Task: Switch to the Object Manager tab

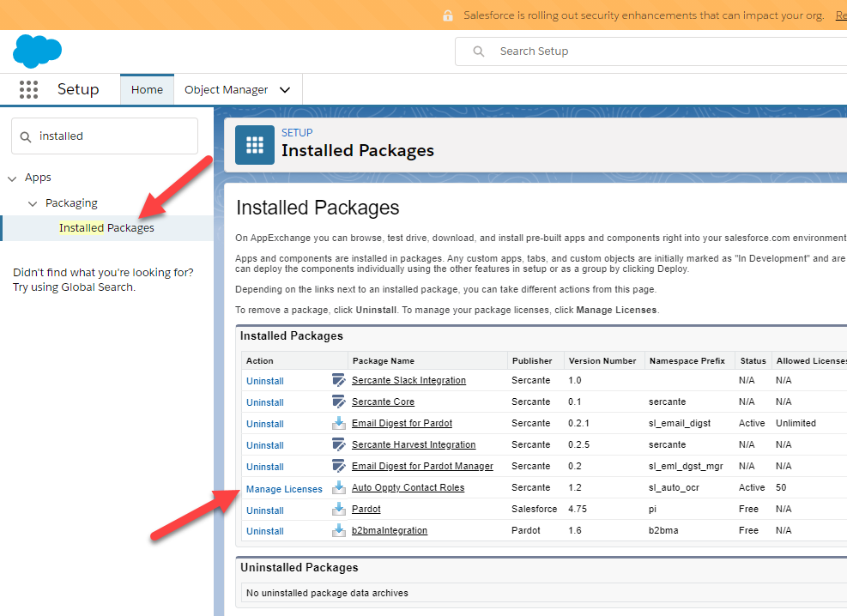Action: (x=226, y=89)
